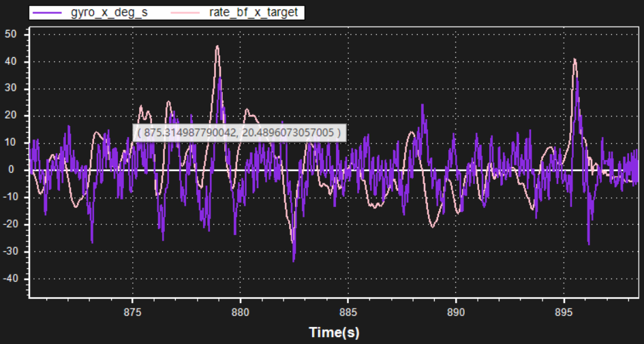Viewport: 644px width, 344px height.
Task: Click the 880 tick label on time axis
Action: click(x=241, y=313)
